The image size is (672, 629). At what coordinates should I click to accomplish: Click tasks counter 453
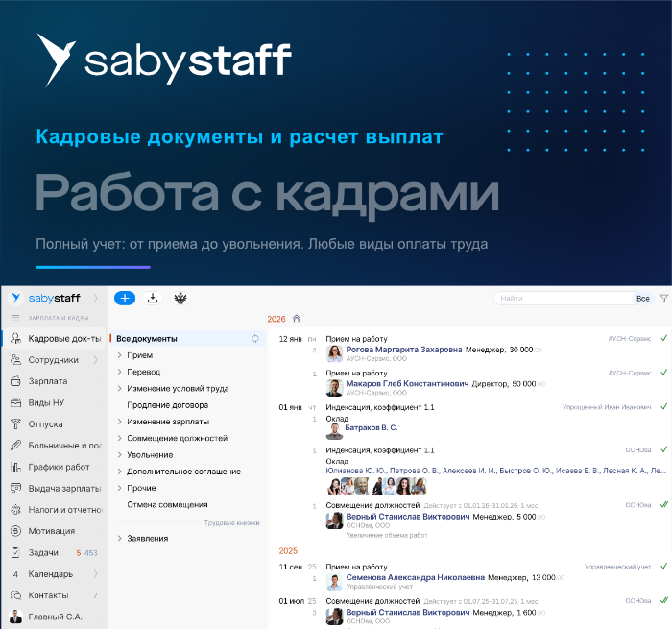coord(90,553)
